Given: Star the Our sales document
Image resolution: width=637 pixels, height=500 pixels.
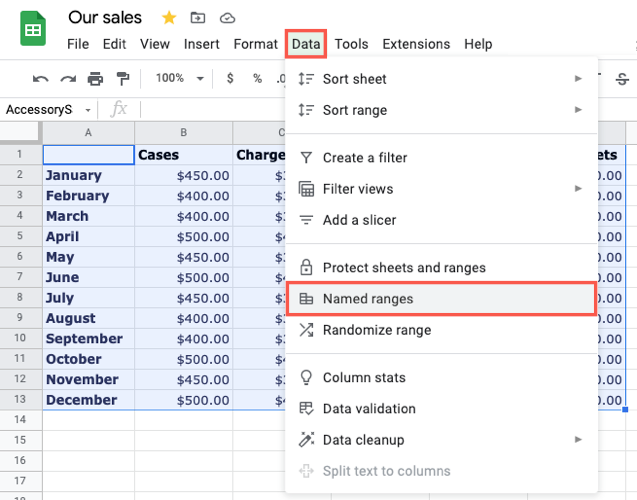Looking at the screenshot, I should [168, 18].
